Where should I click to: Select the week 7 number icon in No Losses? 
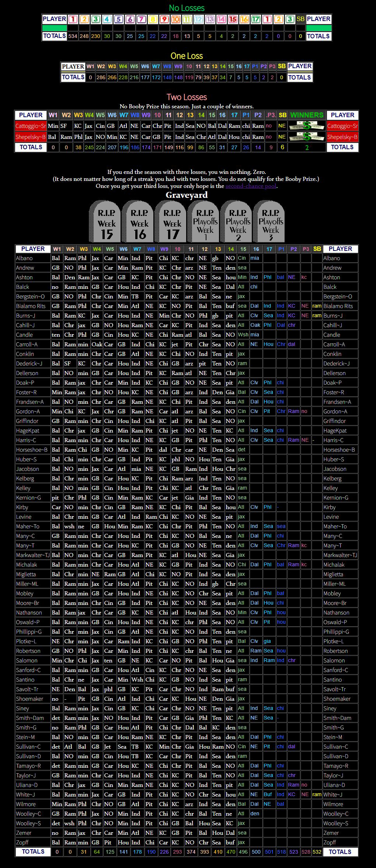click(x=141, y=19)
